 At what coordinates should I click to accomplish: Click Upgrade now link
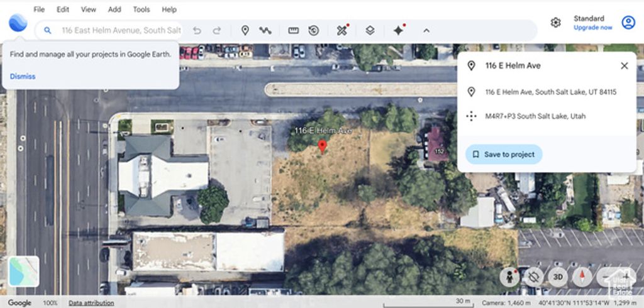592,28
